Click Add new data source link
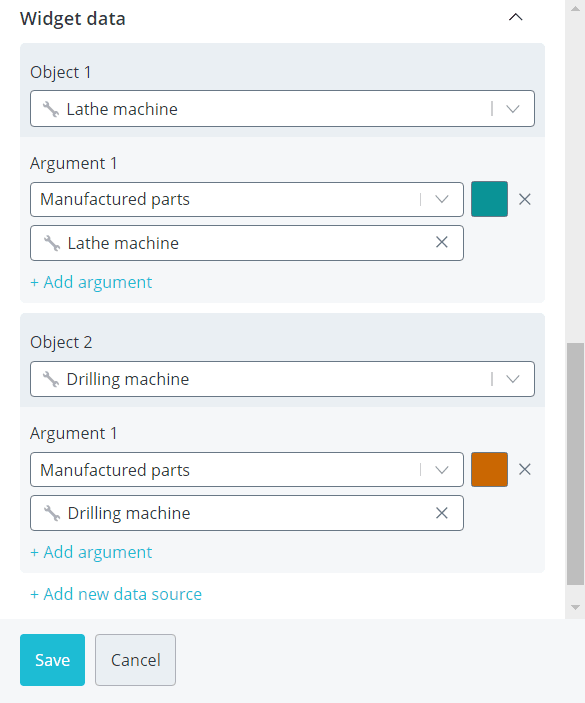This screenshot has width=585, height=703. tap(116, 594)
